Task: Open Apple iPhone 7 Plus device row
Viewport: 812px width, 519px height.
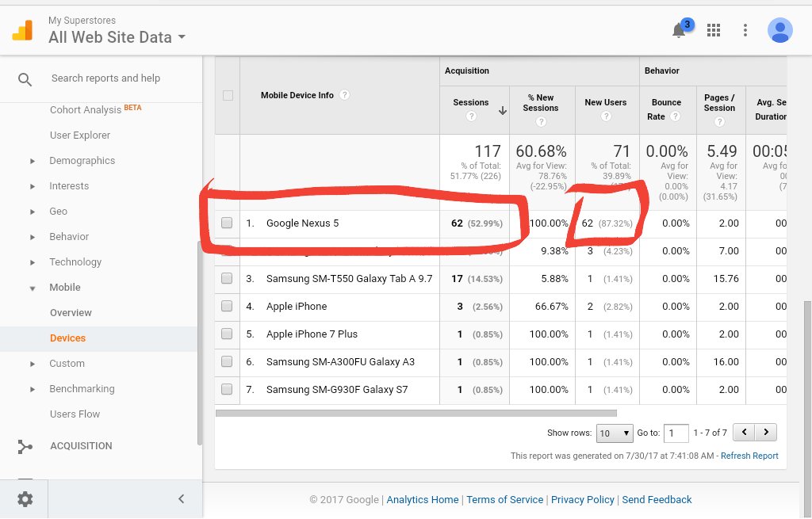Action: 312,334
